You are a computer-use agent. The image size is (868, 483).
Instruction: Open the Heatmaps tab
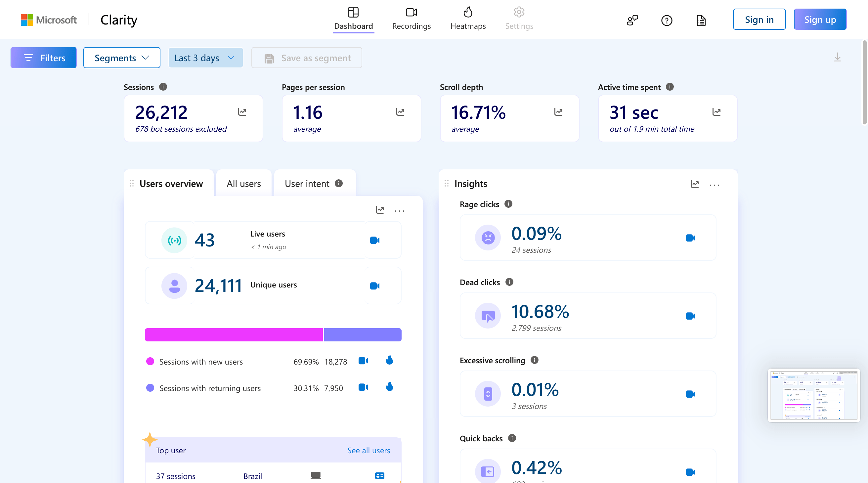click(x=468, y=19)
